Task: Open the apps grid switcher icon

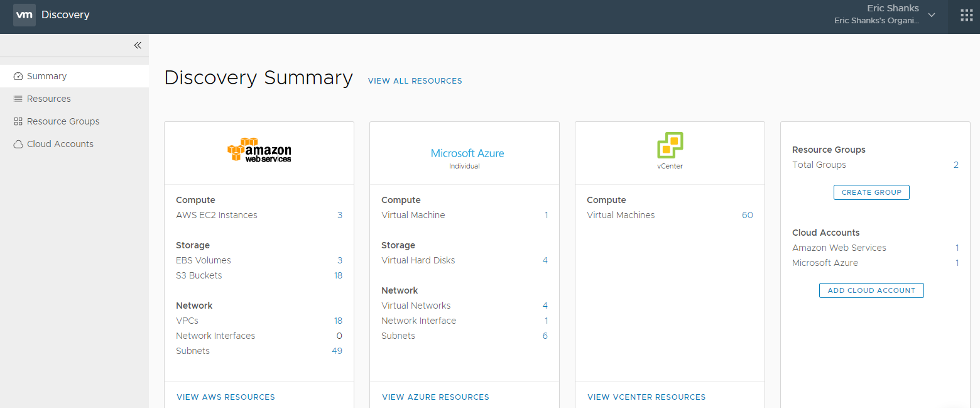Action: click(966, 16)
